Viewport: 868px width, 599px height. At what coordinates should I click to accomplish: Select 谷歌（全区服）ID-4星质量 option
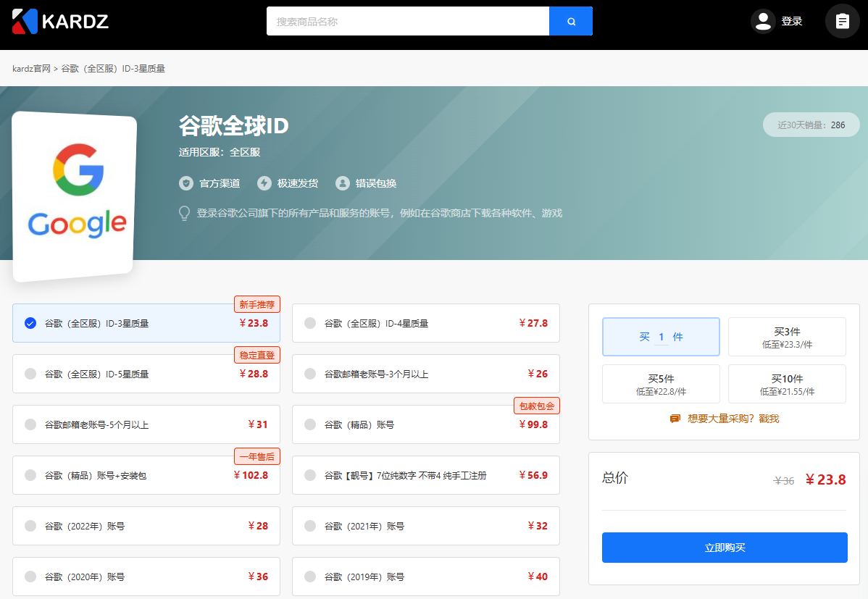point(426,323)
